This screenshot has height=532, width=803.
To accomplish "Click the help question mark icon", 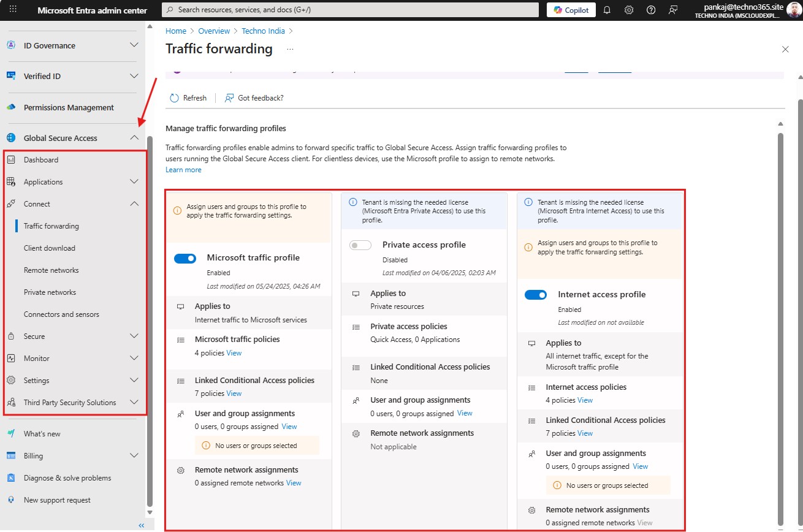I will point(651,10).
